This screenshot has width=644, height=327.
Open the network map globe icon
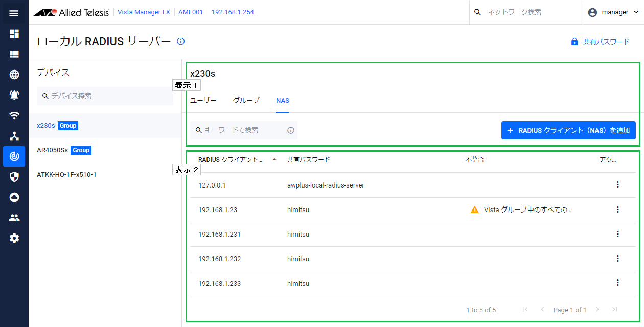pyautogui.click(x=14, y=75)
